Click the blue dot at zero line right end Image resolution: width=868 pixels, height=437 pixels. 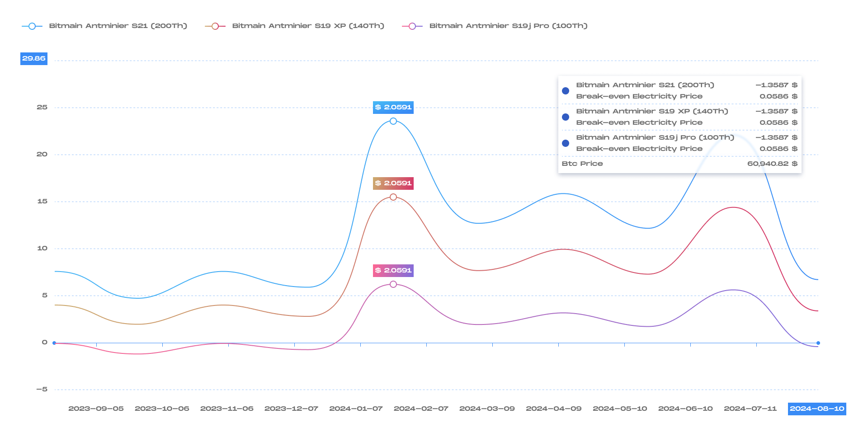point(818,343)
